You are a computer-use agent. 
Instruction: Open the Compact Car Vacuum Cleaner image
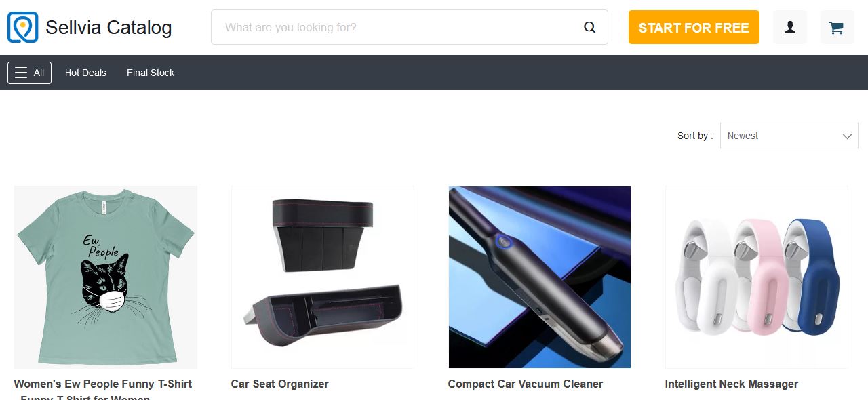click(540, 277)
